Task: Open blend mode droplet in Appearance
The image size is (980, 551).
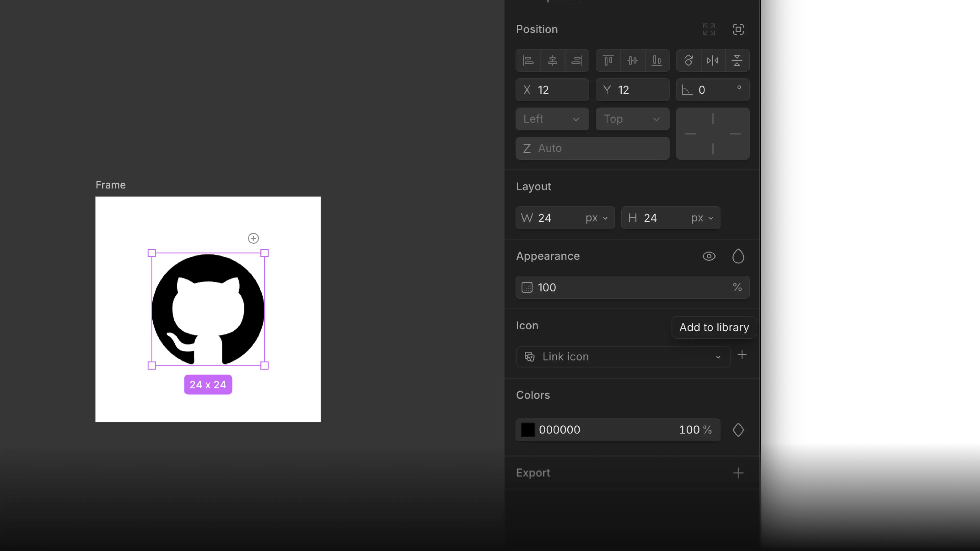Action: click(738, 256)
